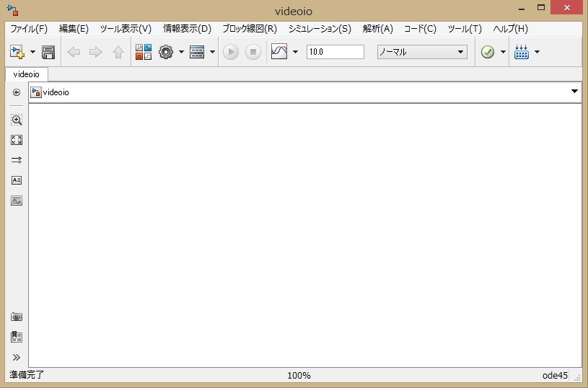Open the Library Browser icon
588x388 pixels.
coord(144,52)
